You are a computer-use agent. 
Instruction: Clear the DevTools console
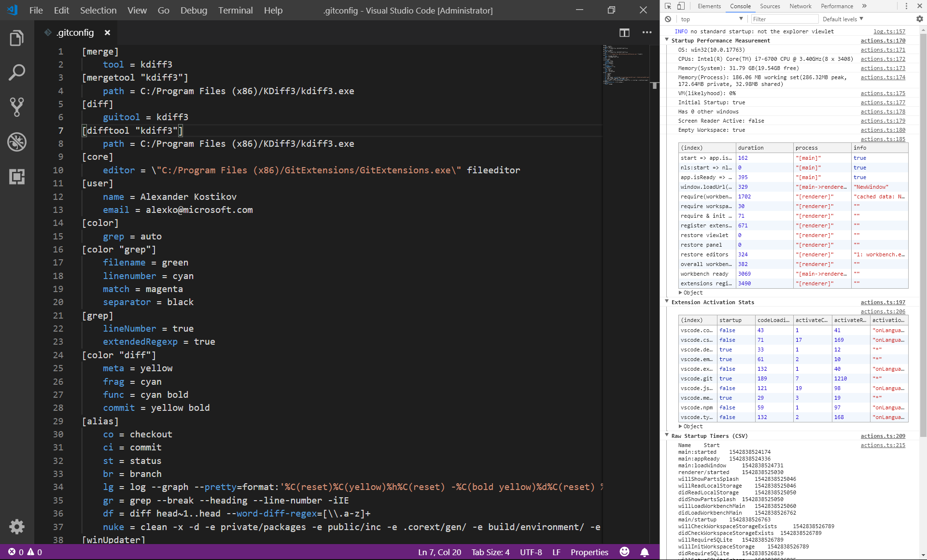(x=668, y=19)
